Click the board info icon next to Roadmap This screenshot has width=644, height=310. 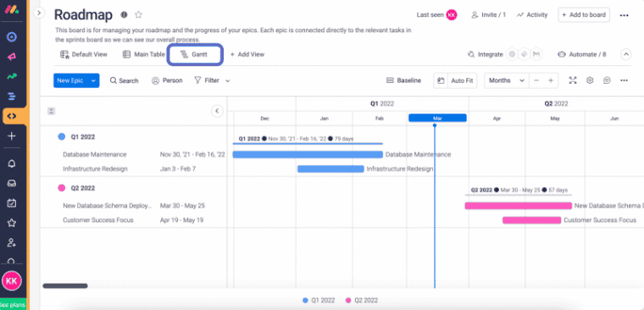coord(124,14)
